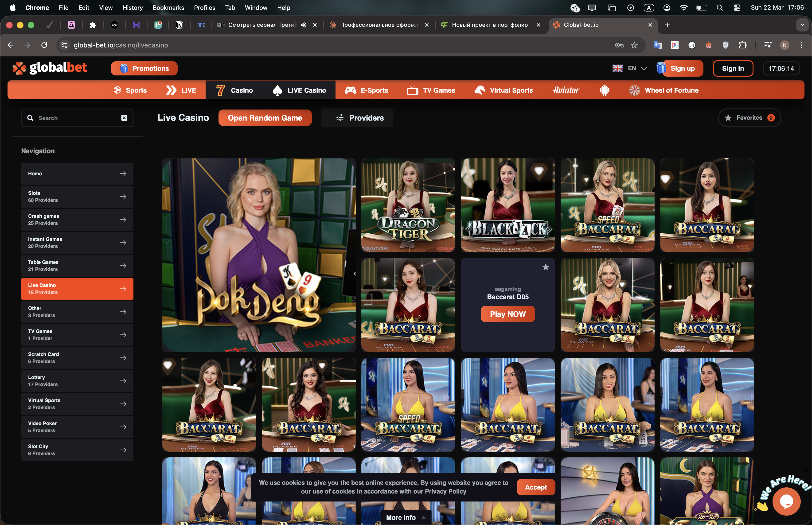This screenshot has height=525, width=812.
Task: Click the site information icon in address bar
Action: (x=64, y=45)
